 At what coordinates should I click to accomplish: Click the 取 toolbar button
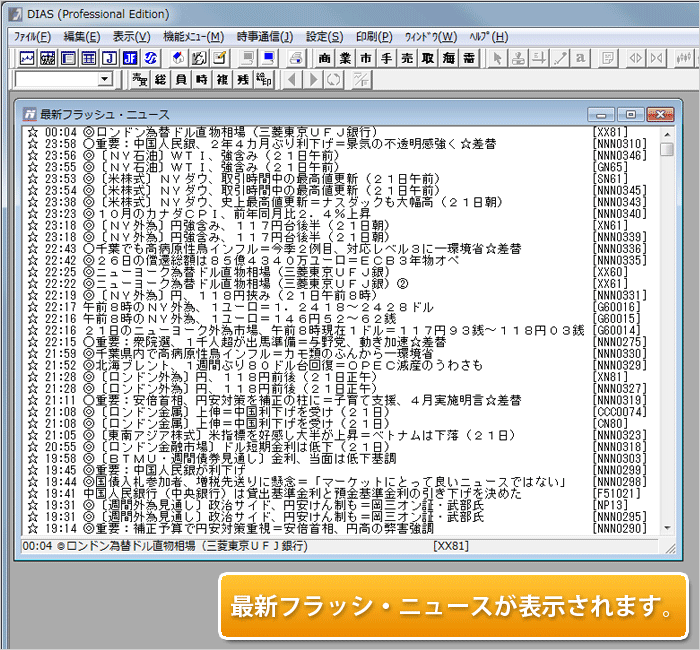[429, 57]
